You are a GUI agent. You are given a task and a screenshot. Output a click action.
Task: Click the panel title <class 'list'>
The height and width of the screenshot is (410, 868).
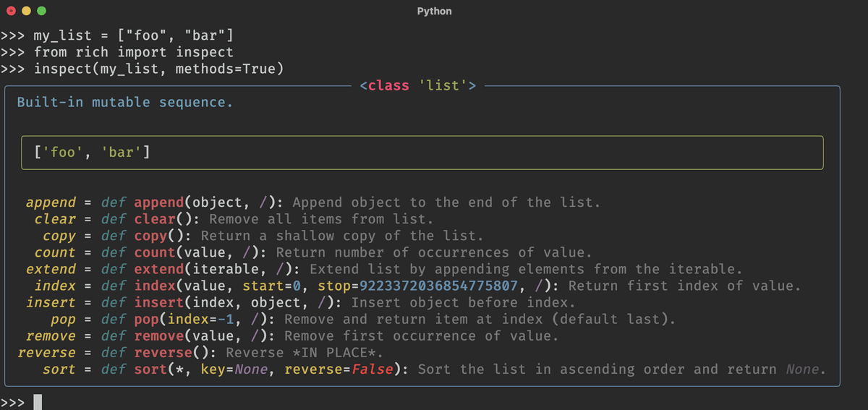click(x=418, y=85)
